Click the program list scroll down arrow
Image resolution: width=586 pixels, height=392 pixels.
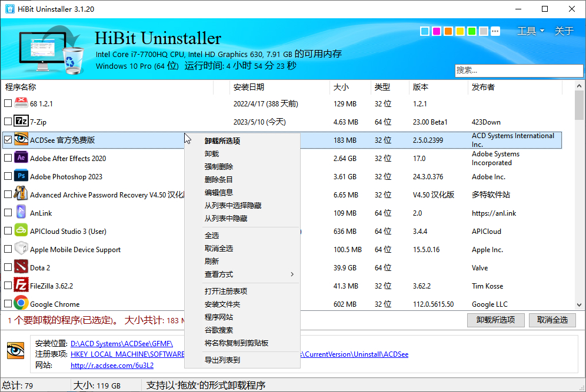pyautogui.click(x=580, y=304)
